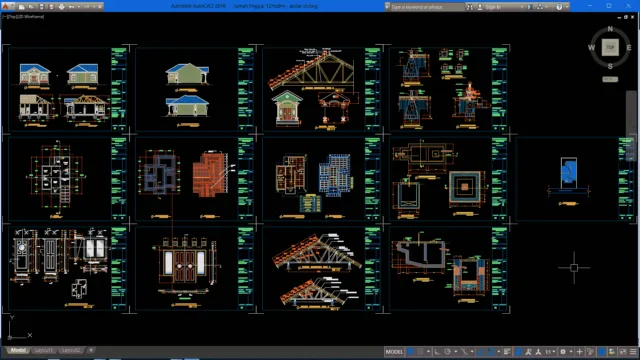Select the double door elevation drawing sheet
This screenshot has width=640, height=360.
pyautogui.click(x=195, y=269)
